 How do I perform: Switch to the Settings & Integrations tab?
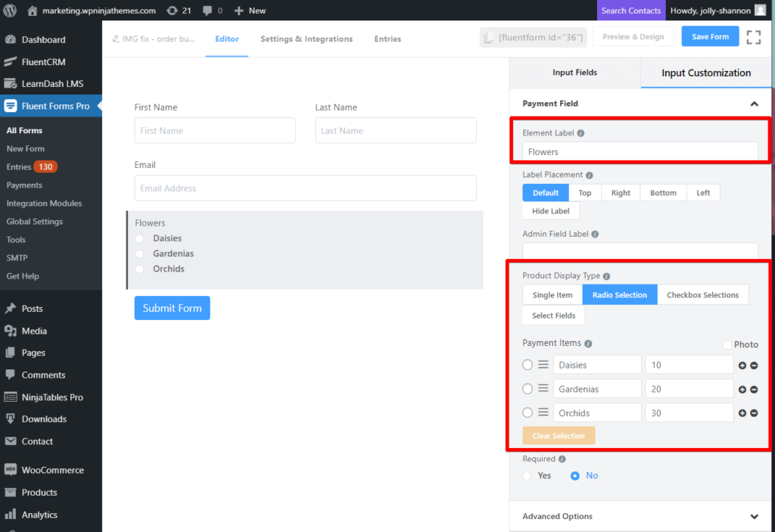[306, 39]
